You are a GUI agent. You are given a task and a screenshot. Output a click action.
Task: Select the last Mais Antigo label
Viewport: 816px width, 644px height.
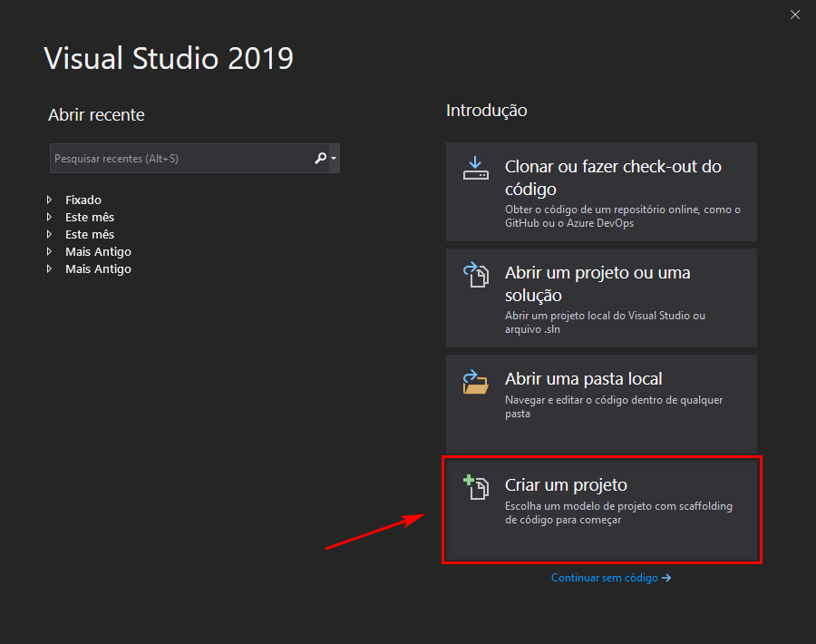coord(98,269)
